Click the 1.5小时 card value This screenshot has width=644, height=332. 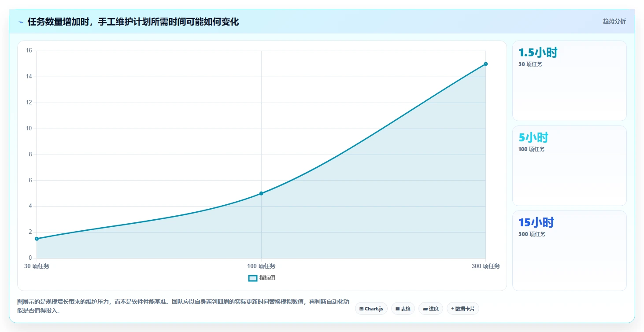coord(538,52)
